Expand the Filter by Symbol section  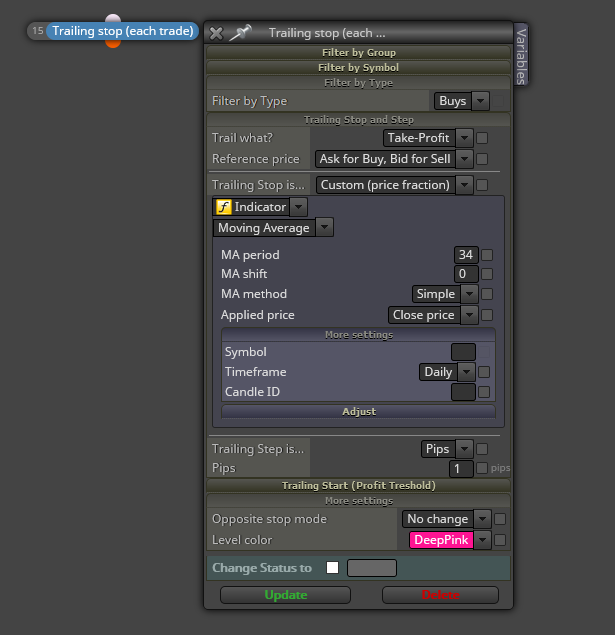coord(358,68)
